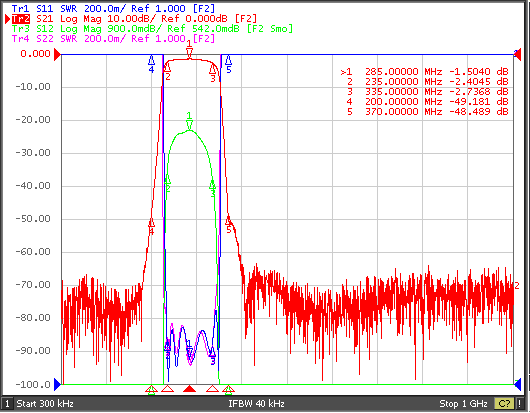This screenshot has height=413, width=530.
Task: Activate trace Tr4 S22 SWR label
Action: pyautogui.click(x=113, y=39)
